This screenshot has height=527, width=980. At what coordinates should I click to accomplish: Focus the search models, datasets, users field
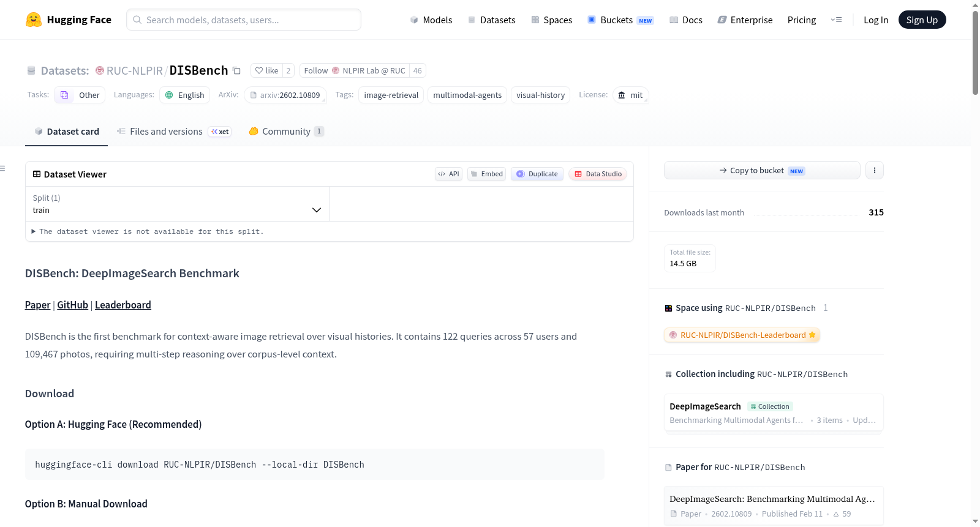tap(244, 20)
